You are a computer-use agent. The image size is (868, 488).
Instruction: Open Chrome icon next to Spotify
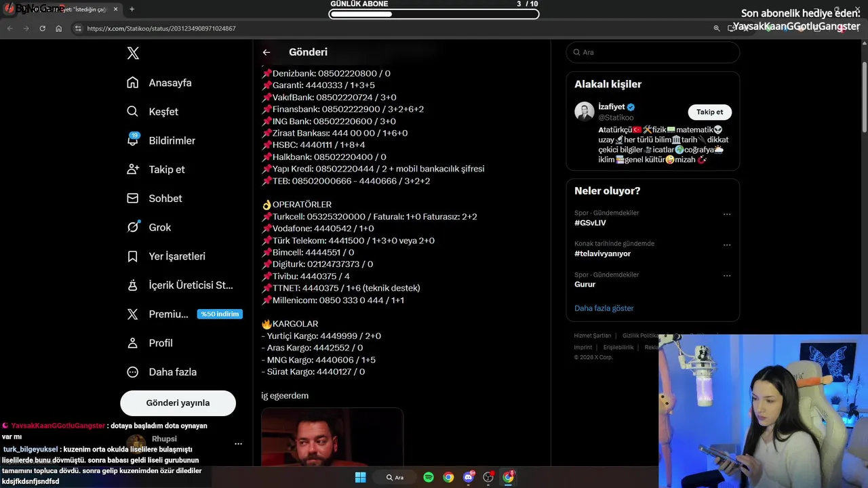tap(448, 477)
